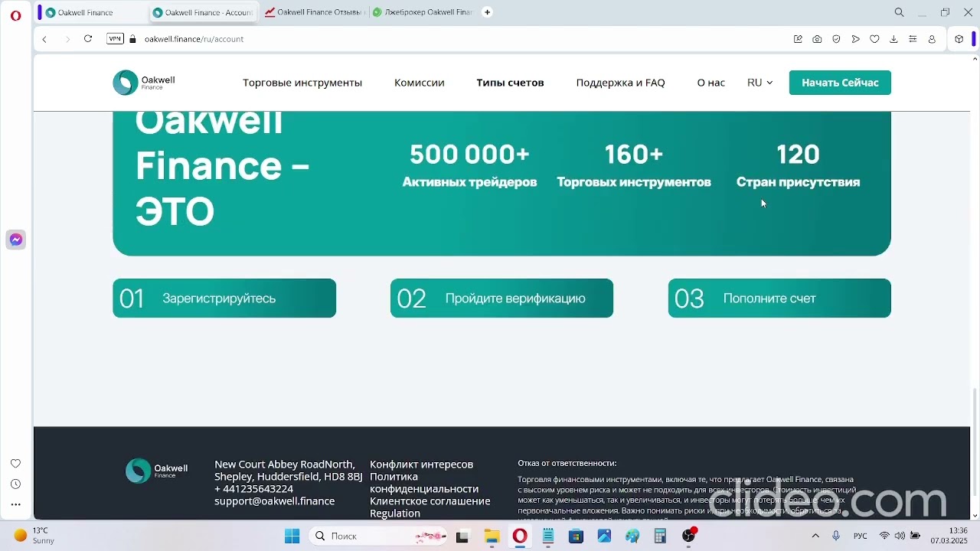Open Политика конфиденциальности footer link
Screen dimensions: 980x551
click(x=424, y=483)
